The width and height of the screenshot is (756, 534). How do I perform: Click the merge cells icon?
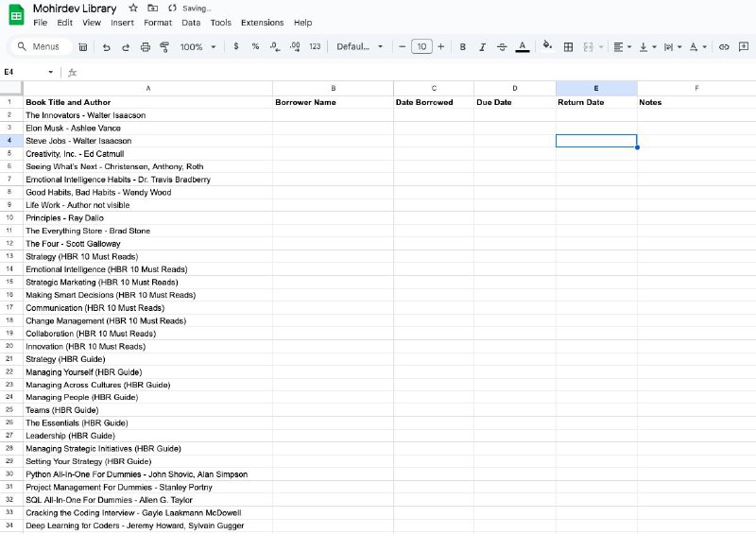(588, 47)
